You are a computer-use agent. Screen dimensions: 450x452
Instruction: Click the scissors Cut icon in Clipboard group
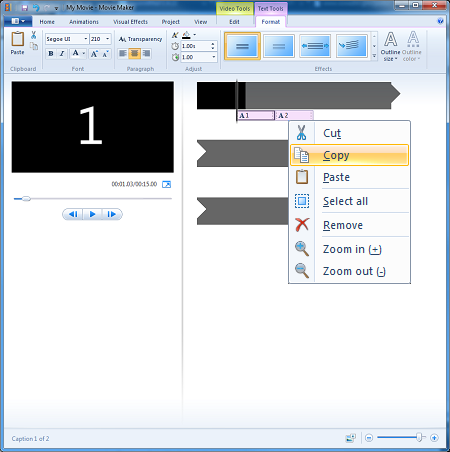coord(34,35)
